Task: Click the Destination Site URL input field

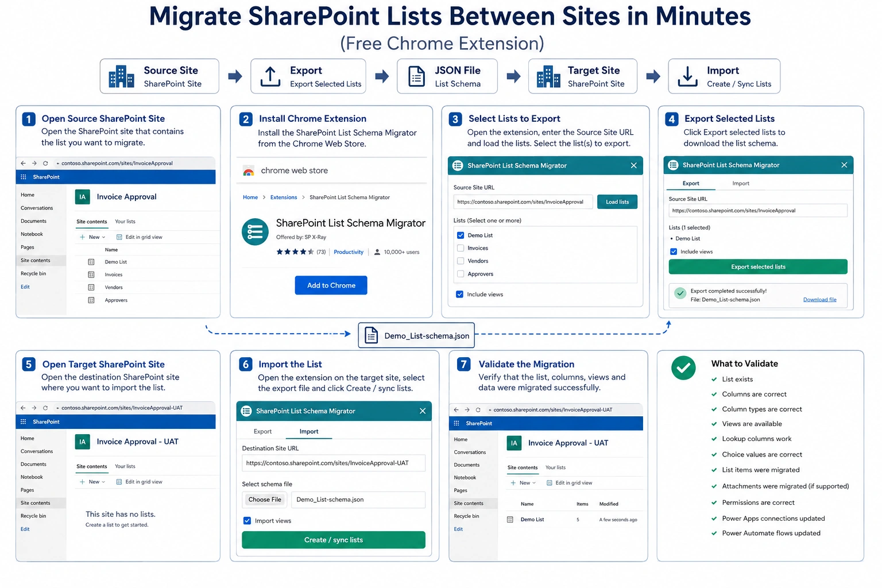Action: (x=334, y=463)
